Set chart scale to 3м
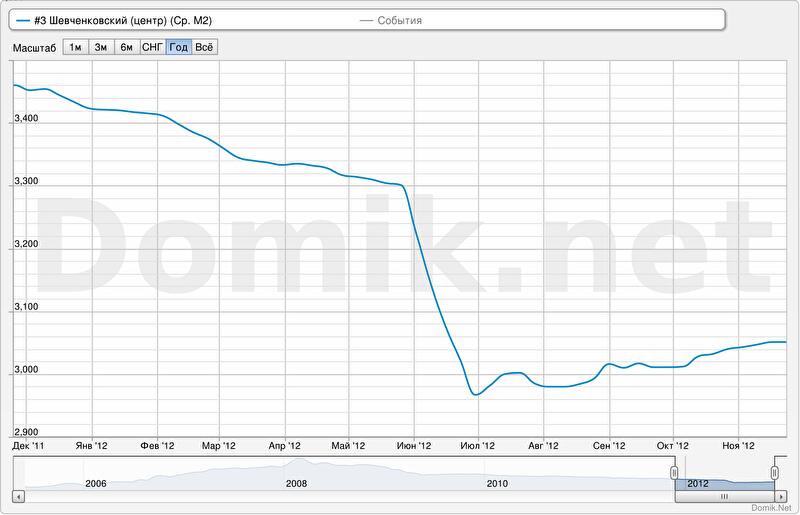The height and width of the screenshot is (515, 800). pyautogui.click(x=101, y=47)
